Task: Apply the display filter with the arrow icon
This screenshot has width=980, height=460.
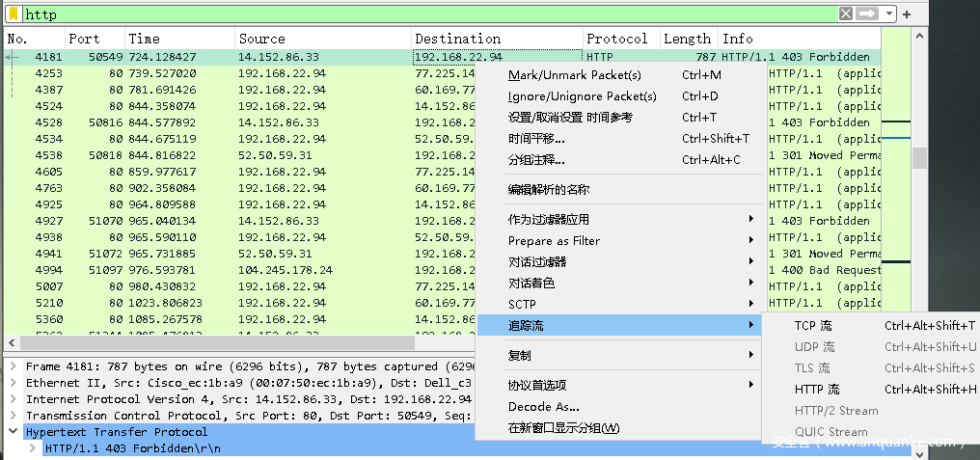Action: (867, 14)
